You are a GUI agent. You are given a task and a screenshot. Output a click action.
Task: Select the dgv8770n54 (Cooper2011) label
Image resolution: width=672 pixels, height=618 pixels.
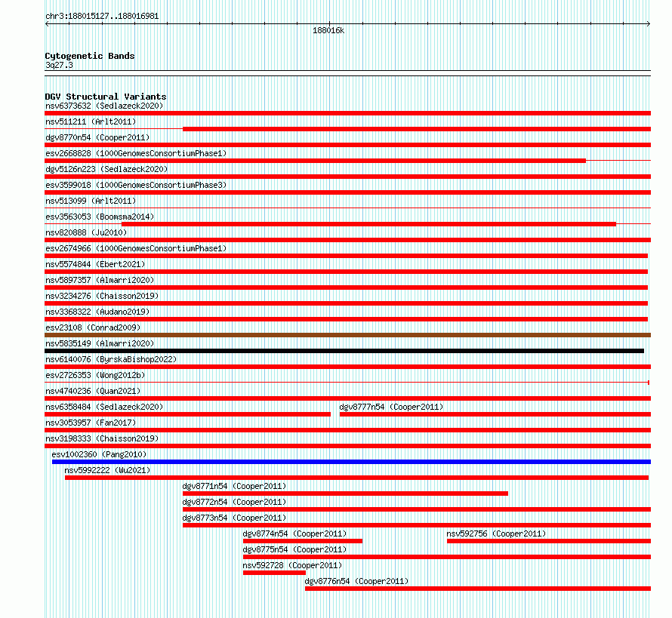pyautogui.click(x=97, y=137)
